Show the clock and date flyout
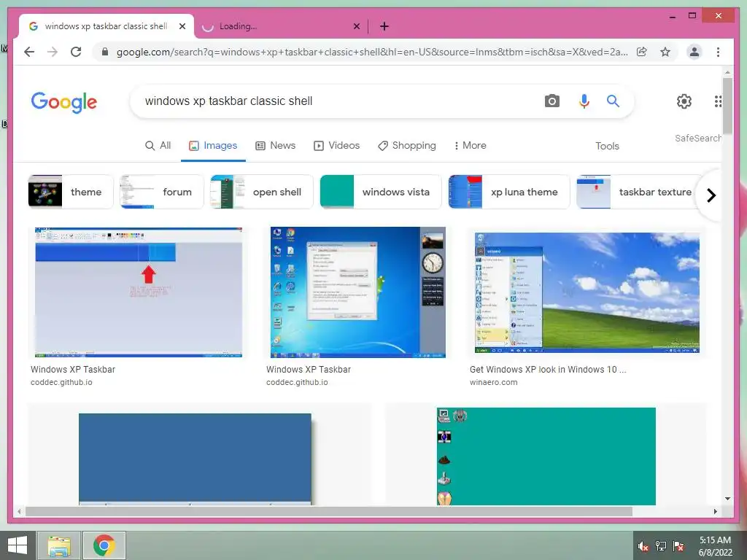The image size is (747, 560). pos(715,546)
